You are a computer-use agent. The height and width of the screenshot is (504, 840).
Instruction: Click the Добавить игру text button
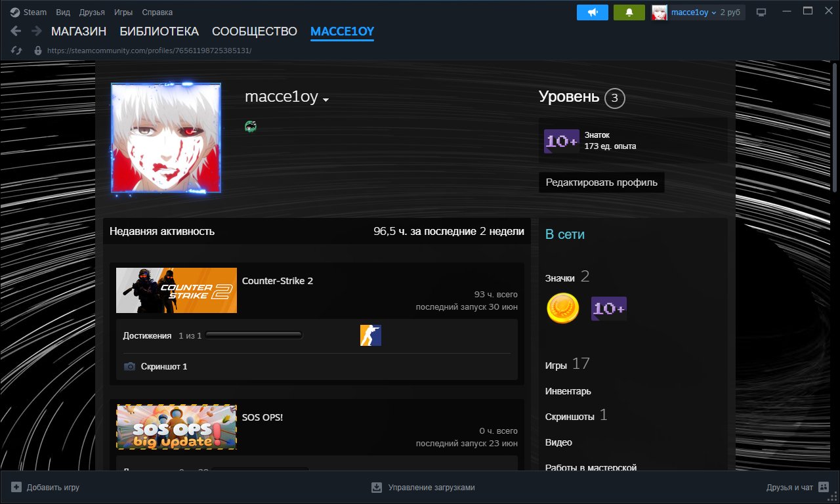[x=53, y=488]
